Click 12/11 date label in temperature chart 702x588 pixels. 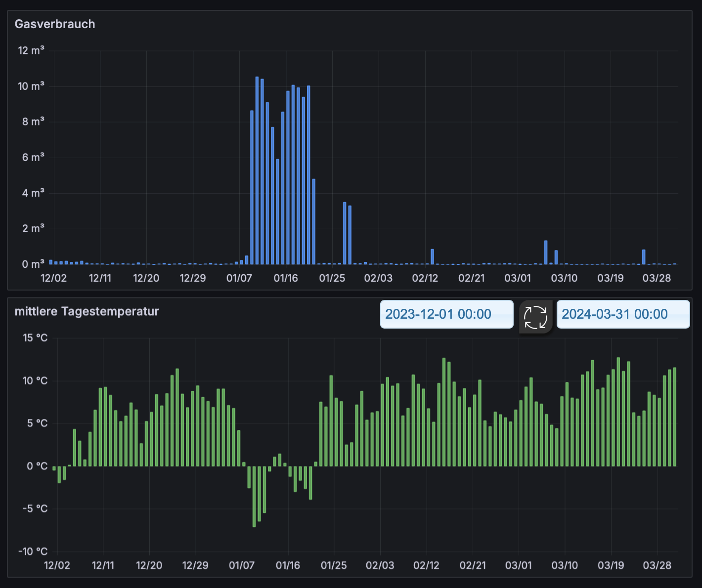(103, 565)
